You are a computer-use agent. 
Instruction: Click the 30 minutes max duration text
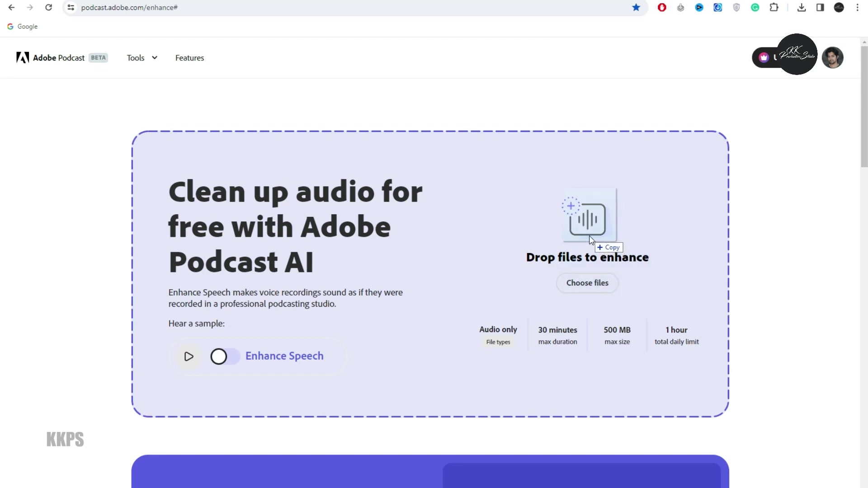557,335
